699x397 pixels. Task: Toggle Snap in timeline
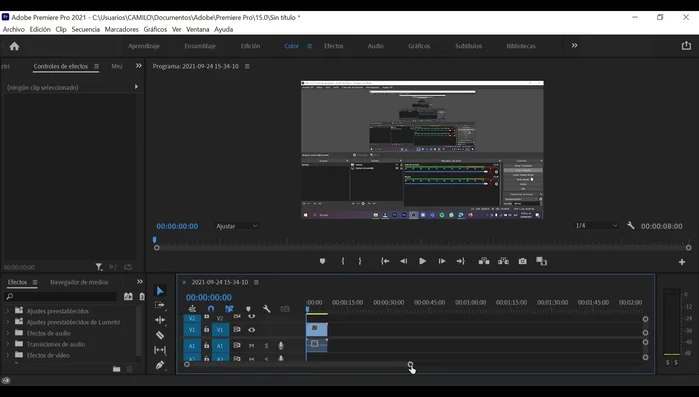211,309
